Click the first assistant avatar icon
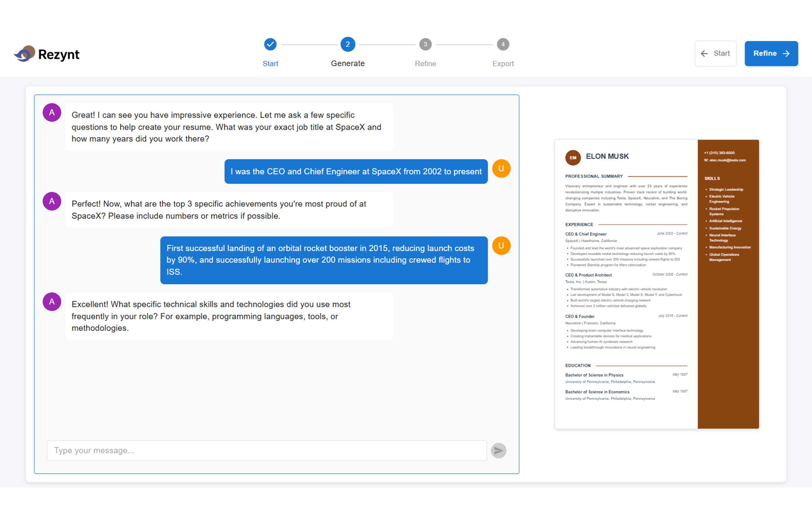 (52, 112)
